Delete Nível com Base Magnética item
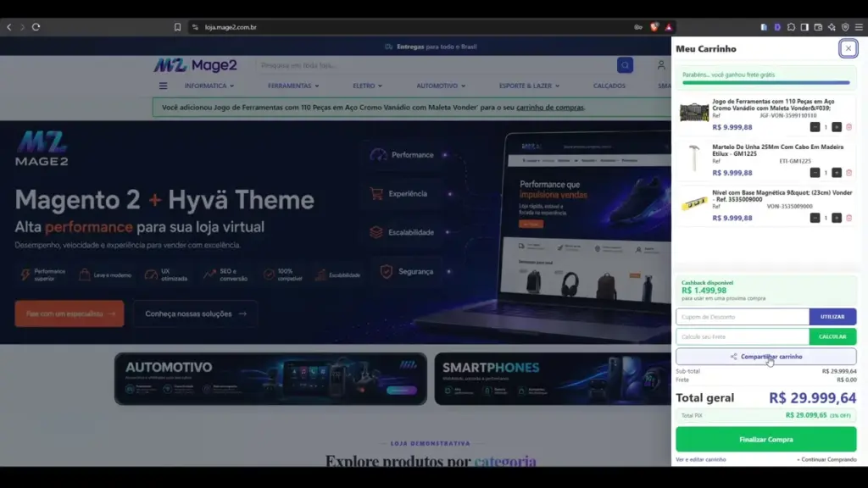The width and height of the screenshot is (868, 488). (x=849, y=218)
